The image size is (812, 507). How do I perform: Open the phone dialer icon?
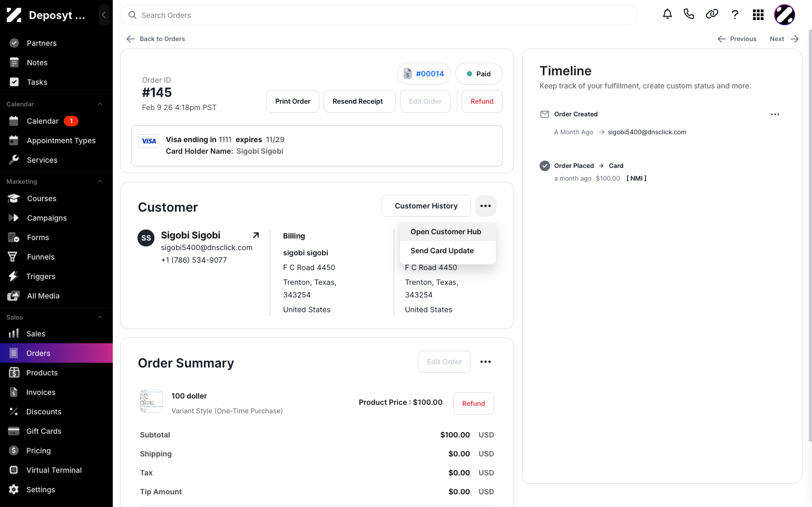(689, 15)
